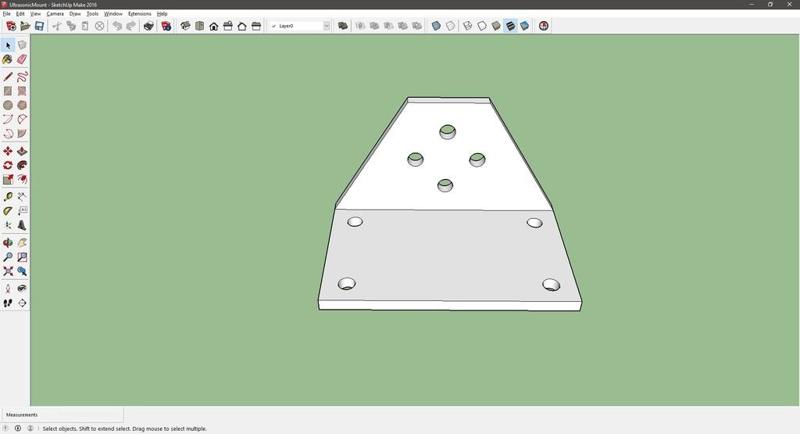The image size is (800, 434).
Task: Choose the Dimension tool
Action: click(22, 197)
